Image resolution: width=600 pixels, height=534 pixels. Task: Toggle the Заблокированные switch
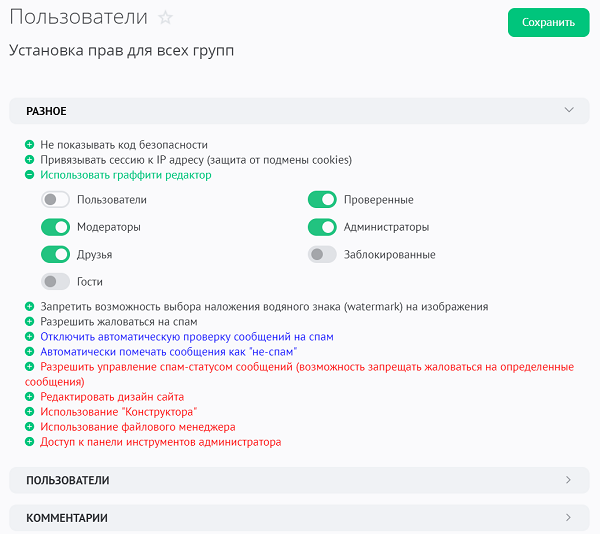322,255
